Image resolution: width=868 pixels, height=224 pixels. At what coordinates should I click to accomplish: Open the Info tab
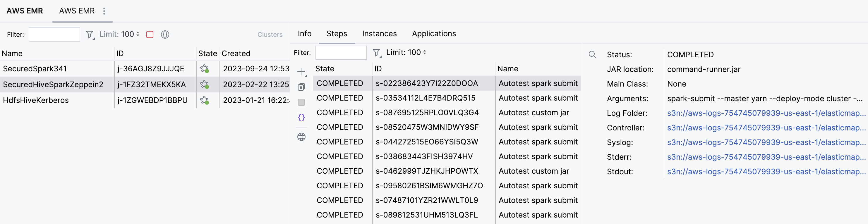(304, 34)
